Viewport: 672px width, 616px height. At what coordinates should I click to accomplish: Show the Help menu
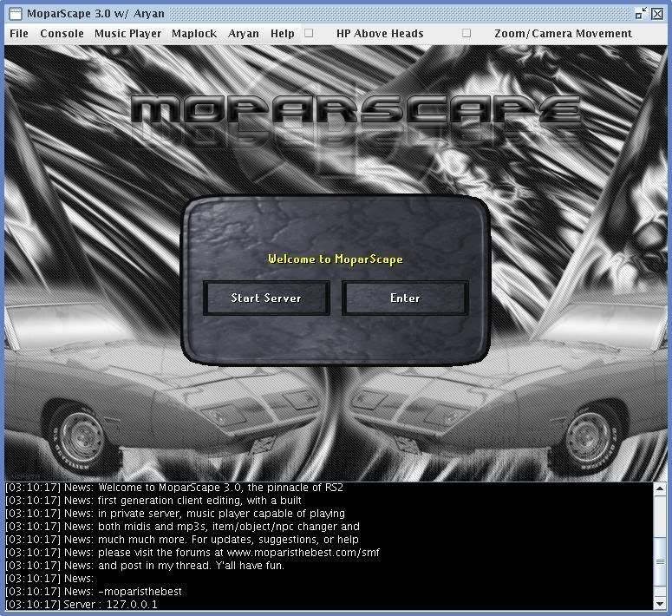pyautogui.click(x=283, y=34)
